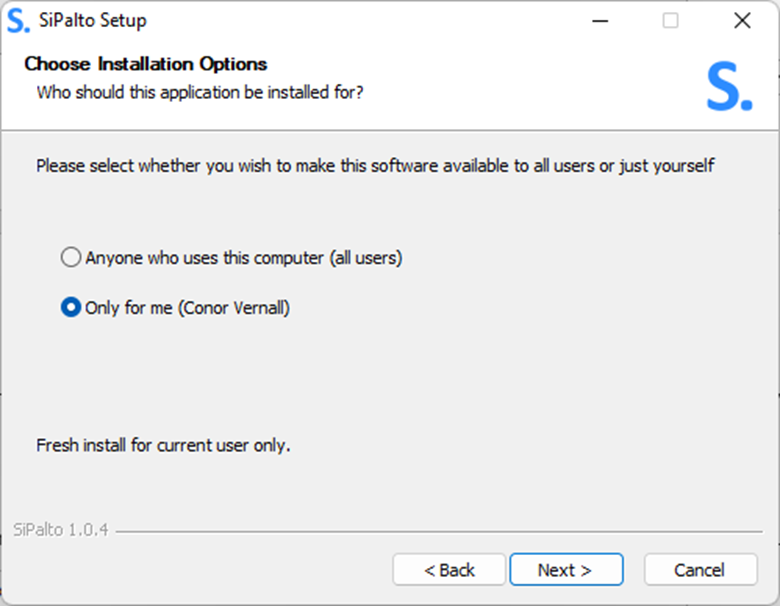Click the Fresh install for current user status text
Viewport: 780px width, 606px height.
(163, 445)
